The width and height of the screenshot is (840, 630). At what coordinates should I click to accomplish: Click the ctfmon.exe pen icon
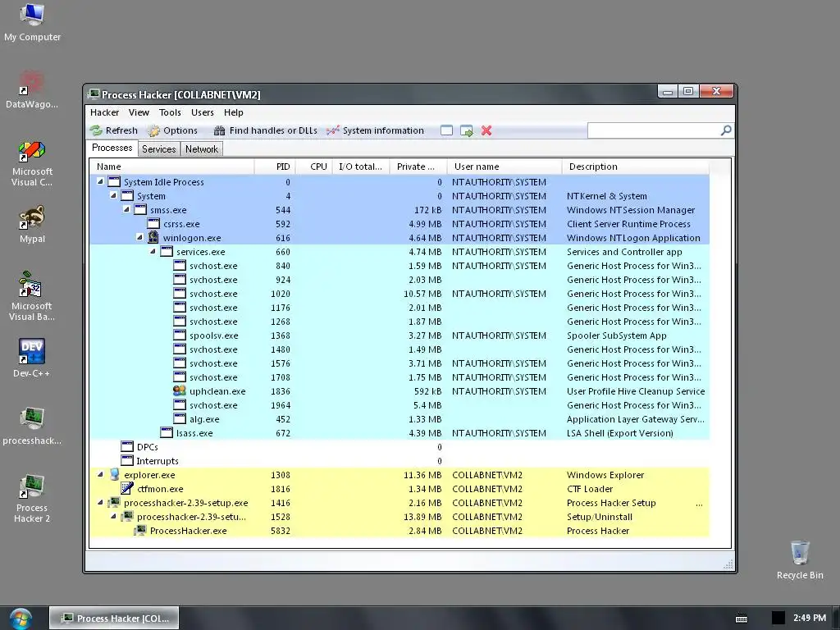[x=127, y=489]
